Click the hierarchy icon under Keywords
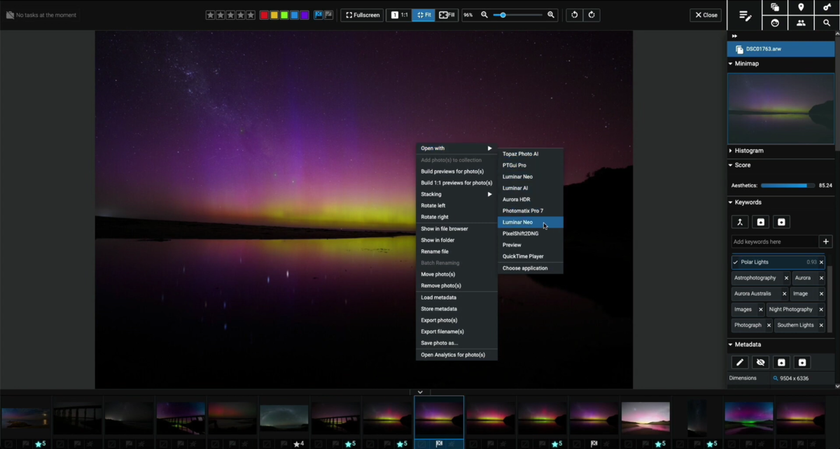The width and height of the screenshot is (840, 449). (x=740, y=222)
